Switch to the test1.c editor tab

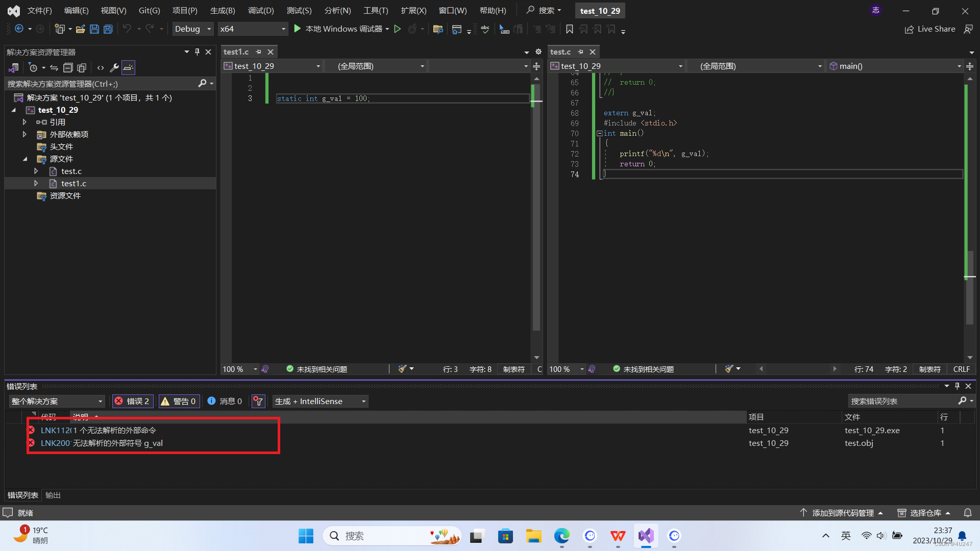click(236, 52)
